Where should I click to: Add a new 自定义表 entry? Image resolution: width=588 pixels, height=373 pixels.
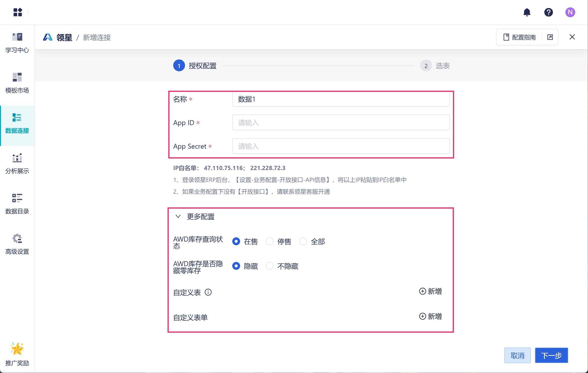(x=431, y=291)
